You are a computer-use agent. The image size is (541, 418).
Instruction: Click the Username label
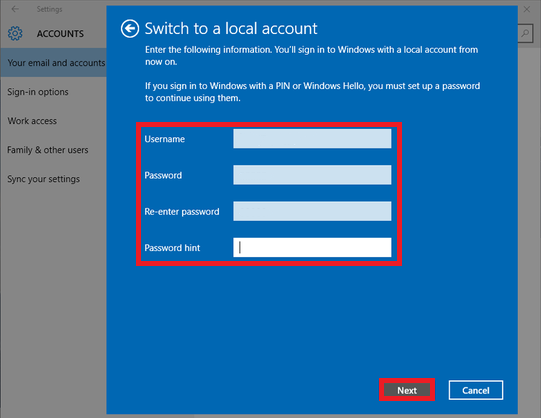pos(165,139)
